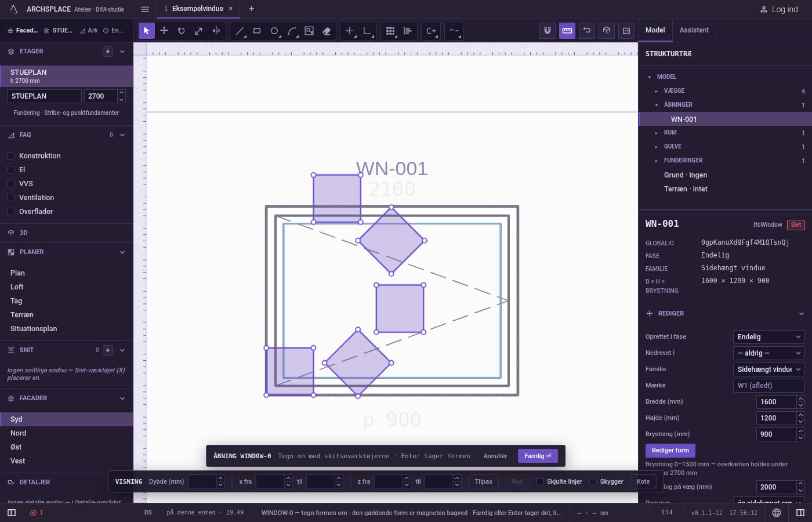
Task: Click the align tool icon
Action: pos(408,31)
